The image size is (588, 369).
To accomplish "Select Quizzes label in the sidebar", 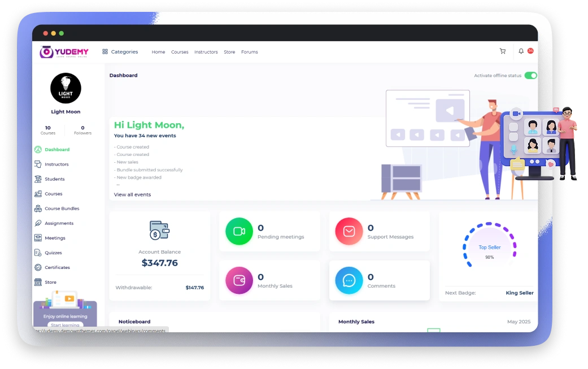I will [x=53, y=253].
